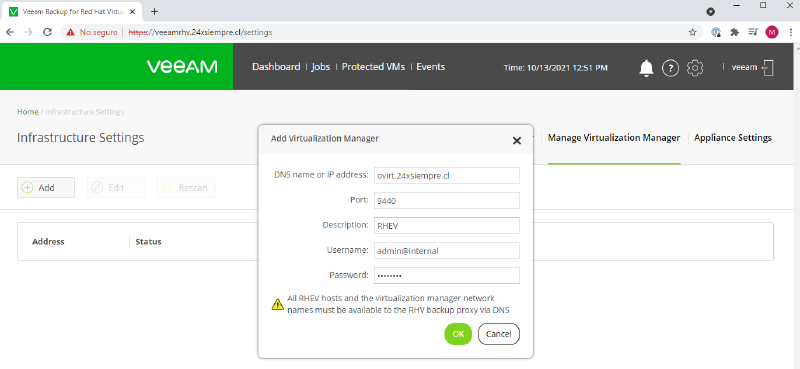The height and width of the screenshot is (369, 800).
Task: Focus the DNS name or IP address field
Action: click(446, 176)
